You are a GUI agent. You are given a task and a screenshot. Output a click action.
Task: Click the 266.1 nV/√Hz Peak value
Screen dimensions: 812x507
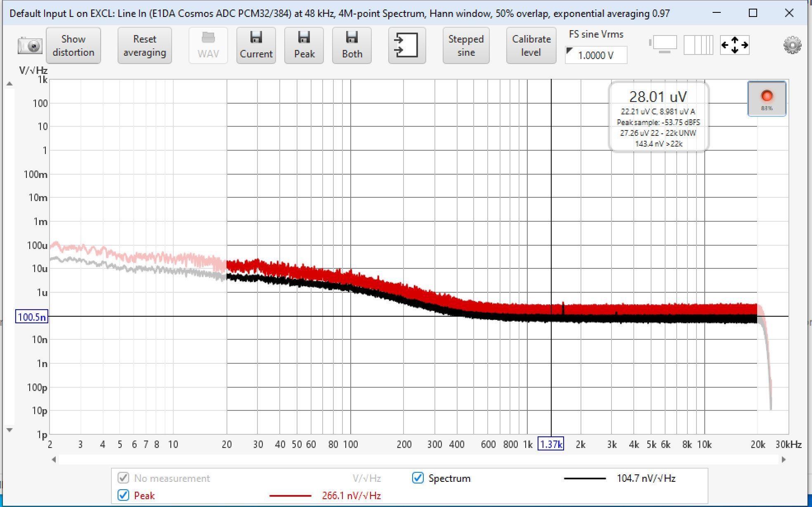pyautogui.click(x=351, y=495)
